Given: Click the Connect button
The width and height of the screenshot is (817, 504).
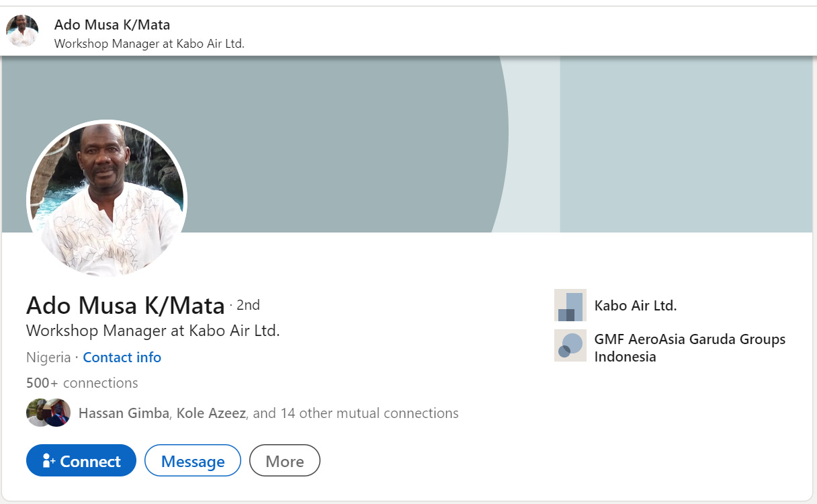Looking at the screenshot, I should [81, 461].
